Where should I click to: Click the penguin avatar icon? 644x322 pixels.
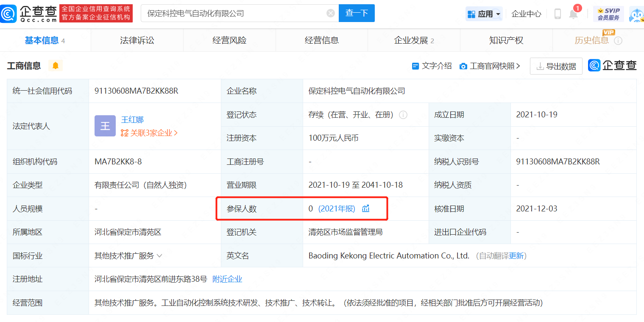[x=636, y=14]
